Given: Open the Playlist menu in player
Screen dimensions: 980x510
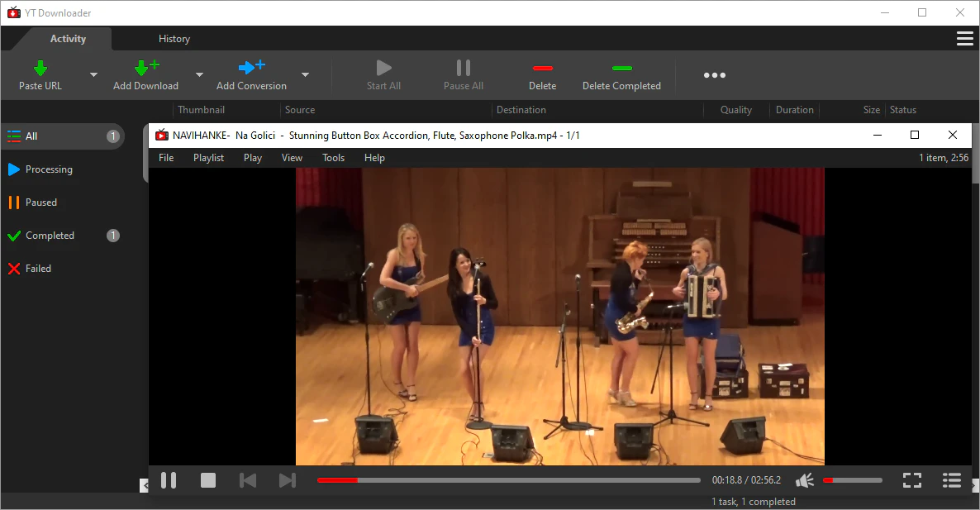Looking at the screenshot, I should (x=209, y=158).
